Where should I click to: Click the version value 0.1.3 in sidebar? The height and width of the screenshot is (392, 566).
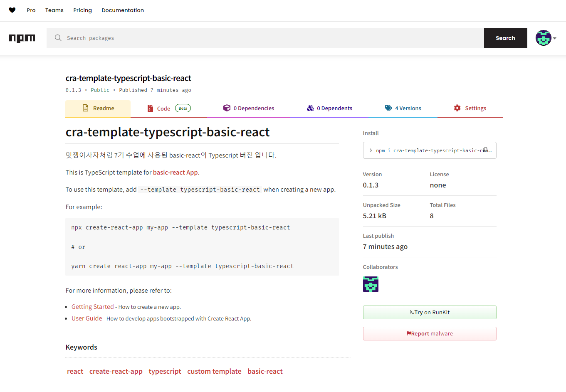tap(371, 185)
